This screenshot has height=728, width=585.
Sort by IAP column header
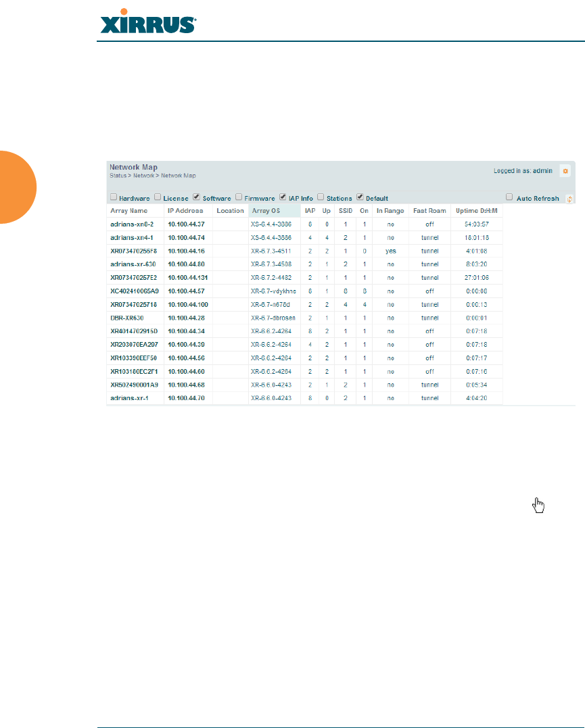[x=310, y=211]
